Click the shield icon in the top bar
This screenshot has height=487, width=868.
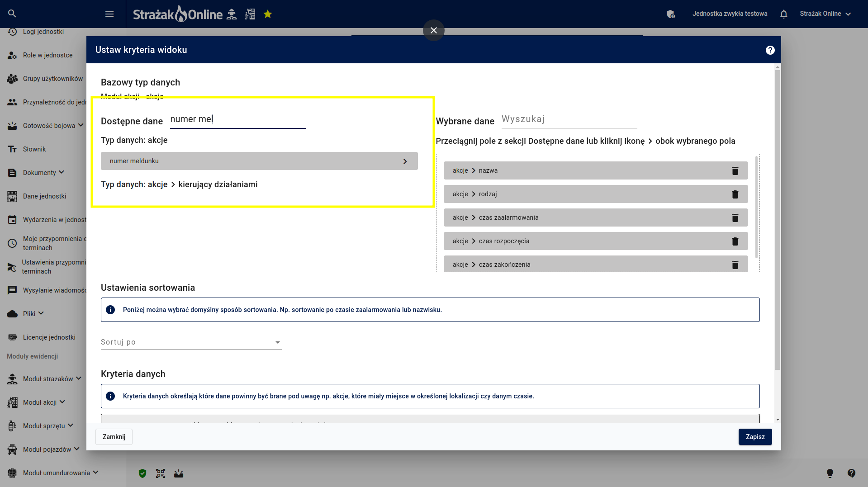click(671, 14)
